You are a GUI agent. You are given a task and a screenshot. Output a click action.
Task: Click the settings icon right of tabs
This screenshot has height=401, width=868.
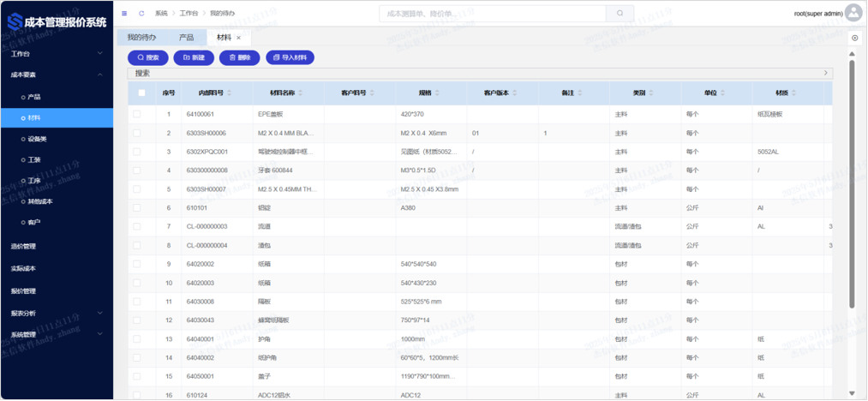[x=855, y=38]
